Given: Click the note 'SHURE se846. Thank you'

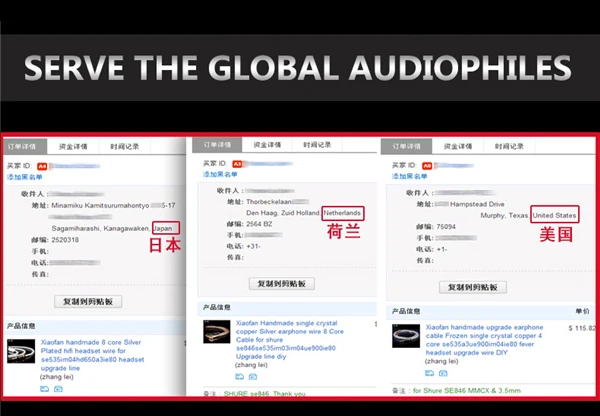Looking at the screenshot, I should (264, 393).
